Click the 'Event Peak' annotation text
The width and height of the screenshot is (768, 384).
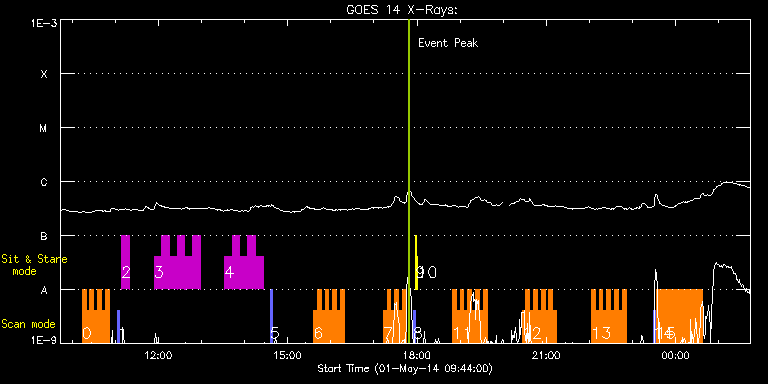(x=448, y=43)
